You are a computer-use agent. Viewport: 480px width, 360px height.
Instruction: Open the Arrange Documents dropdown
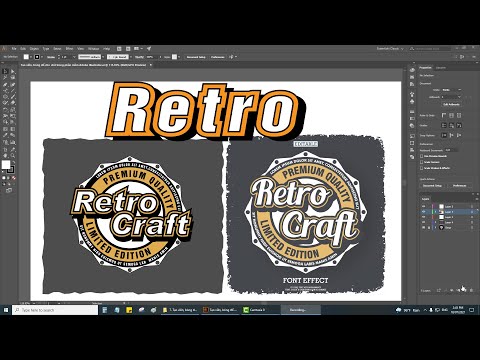tap(138, 49)
